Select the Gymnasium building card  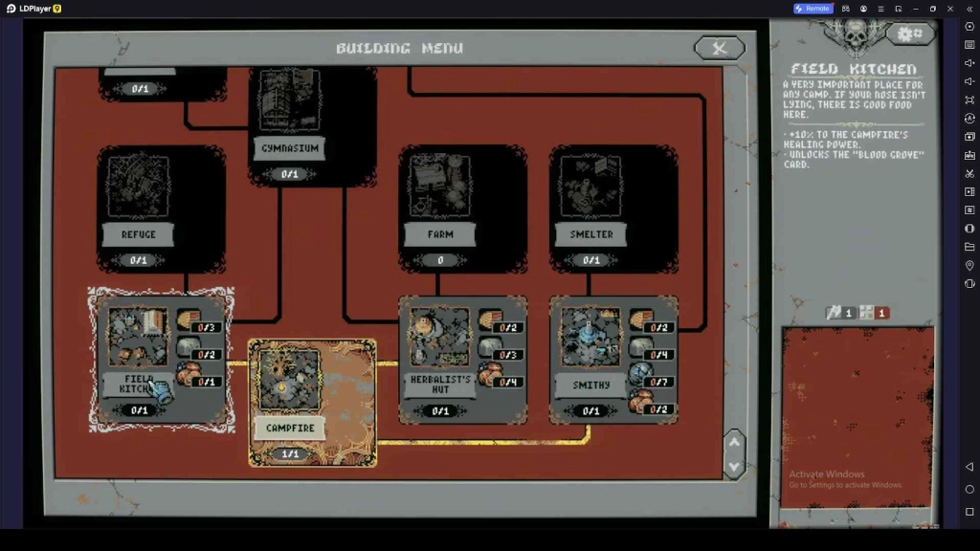(313, 127)
